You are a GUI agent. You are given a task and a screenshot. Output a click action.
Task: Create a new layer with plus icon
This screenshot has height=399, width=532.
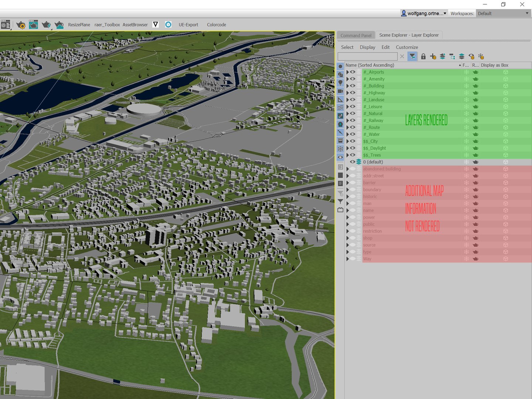click(433, 56)
